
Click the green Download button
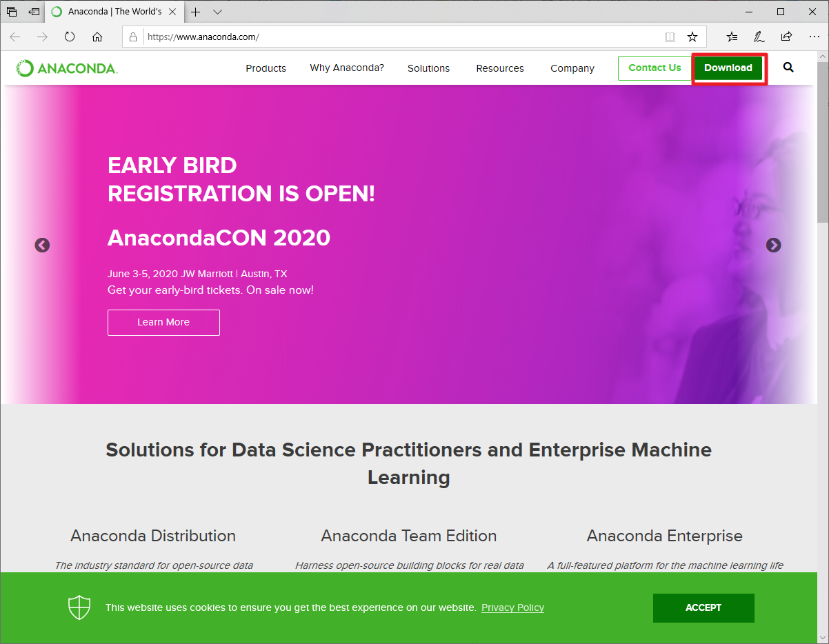pyautogui.click(x=728, y=68)
